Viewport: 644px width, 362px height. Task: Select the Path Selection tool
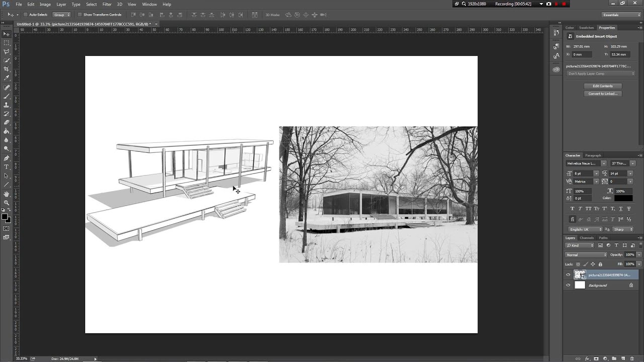click(7, 175)
